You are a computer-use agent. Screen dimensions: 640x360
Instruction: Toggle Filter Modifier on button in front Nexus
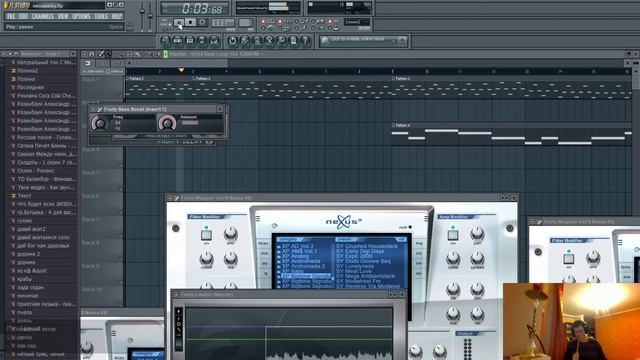coord(206,236)
